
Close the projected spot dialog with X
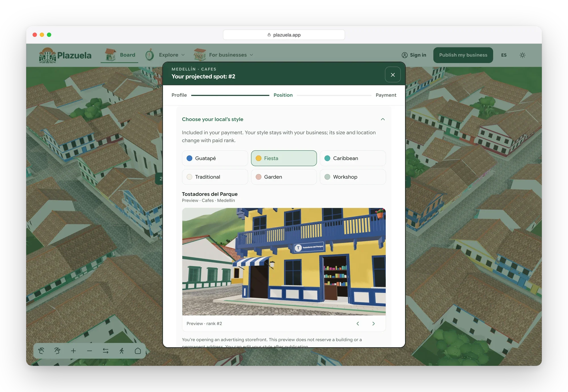pos(393,75)
